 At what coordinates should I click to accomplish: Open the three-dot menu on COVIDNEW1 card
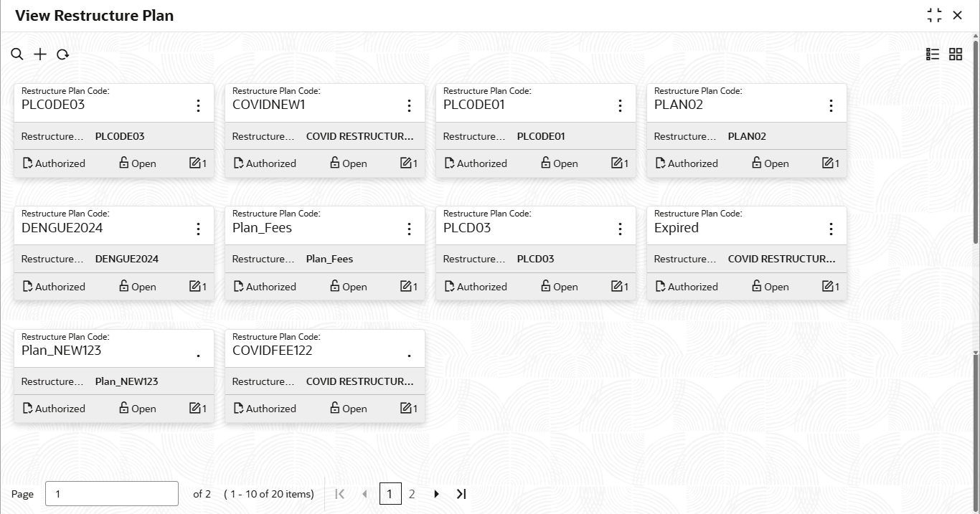409,105
